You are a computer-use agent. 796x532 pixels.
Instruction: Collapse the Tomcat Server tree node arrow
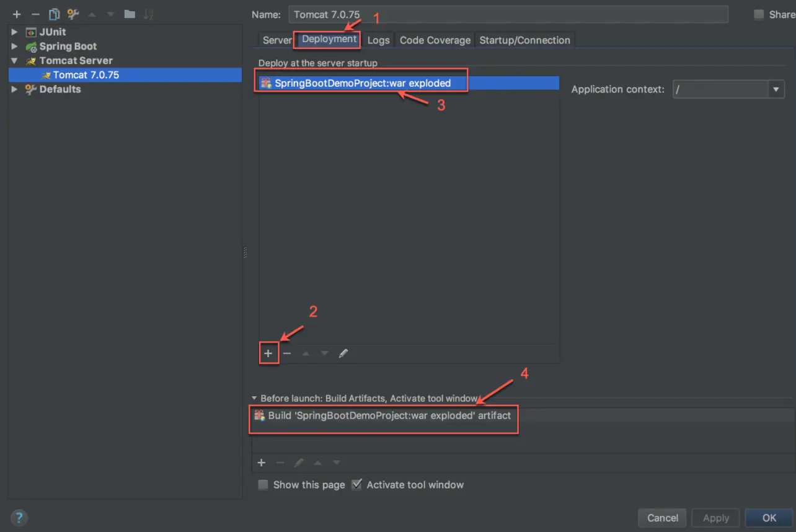coord(14,61)
